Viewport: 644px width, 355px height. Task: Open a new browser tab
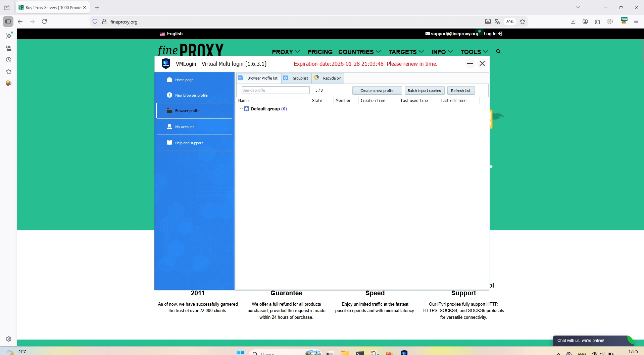pos(97,7)
